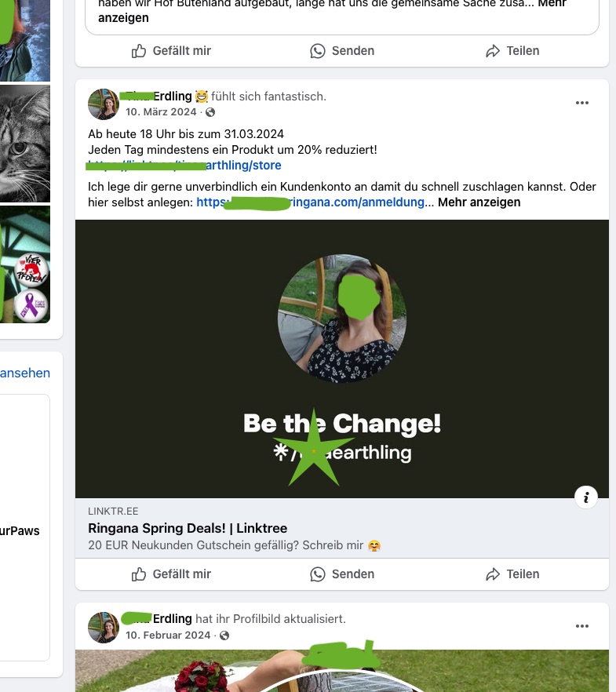Screen dimensions: 616x692
Task: Click public globe icon beside 10. Februar 2024
Action: click(224, 636)
